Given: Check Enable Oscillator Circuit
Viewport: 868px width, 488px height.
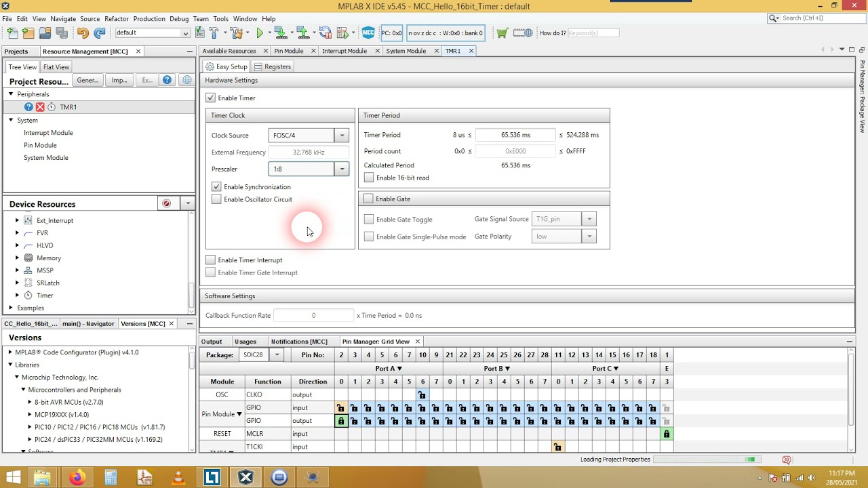Looking at the screenshot, I should 216,199.
